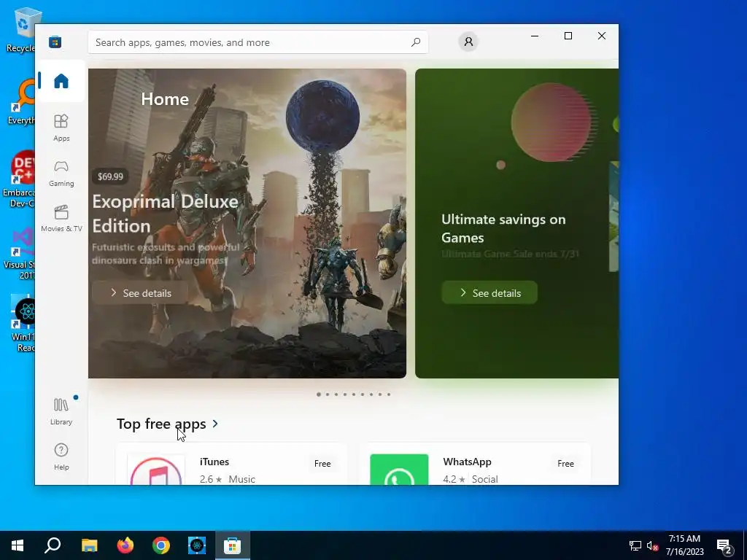The width and height of the screenshot is (747, 560).
Task: Open the notification center icon
Action: (x=724, y=545)
